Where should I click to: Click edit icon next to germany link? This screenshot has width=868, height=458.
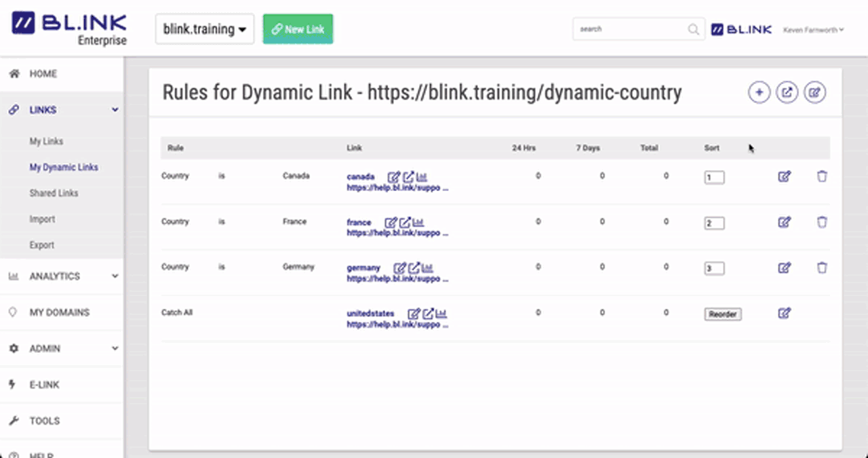(400, 268)
